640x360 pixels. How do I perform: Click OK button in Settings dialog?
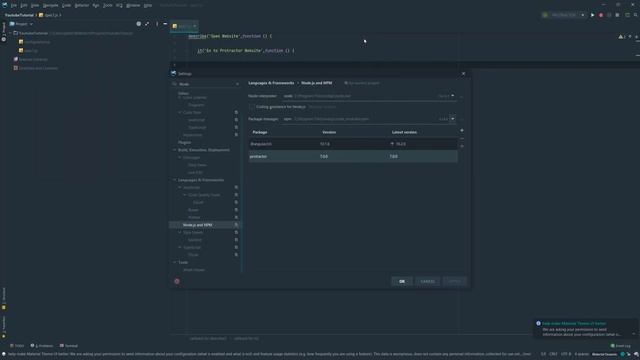402,281
